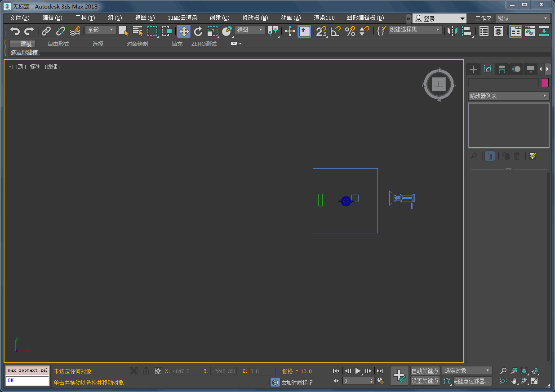Viewport: 555px width, 392px height.
Task: Go to animation start button
Action: point(336,371)
